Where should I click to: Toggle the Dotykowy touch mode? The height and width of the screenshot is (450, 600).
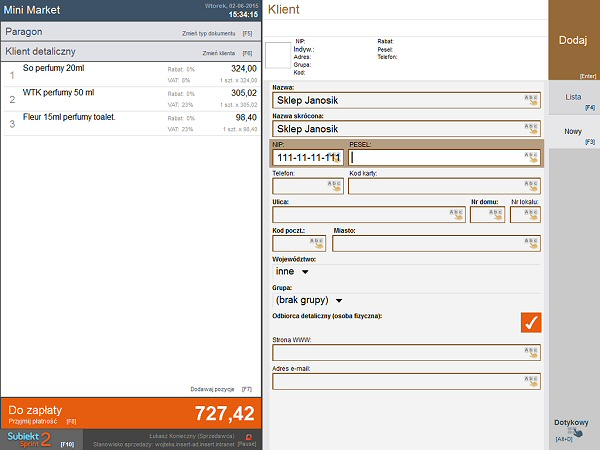[574, 428]
